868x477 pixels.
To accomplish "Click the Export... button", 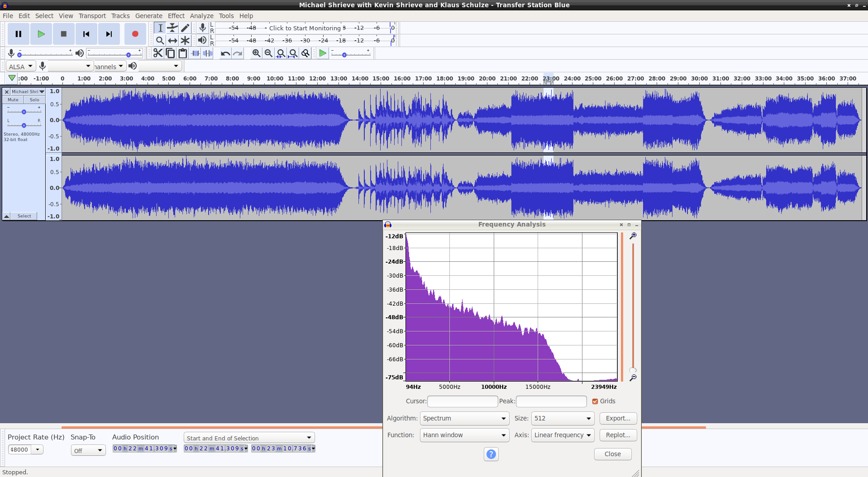I will pyautogui.click(x=618, y=419).
